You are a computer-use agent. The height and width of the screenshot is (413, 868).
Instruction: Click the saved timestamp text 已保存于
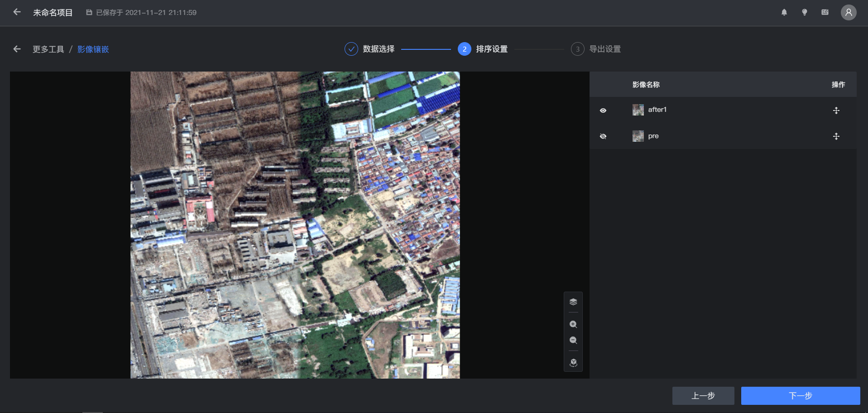click(x=146, y=13)
